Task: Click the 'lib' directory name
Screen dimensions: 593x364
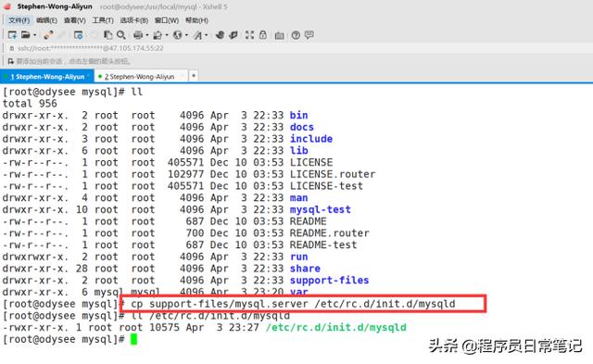Action: click(x=298, y=150)
